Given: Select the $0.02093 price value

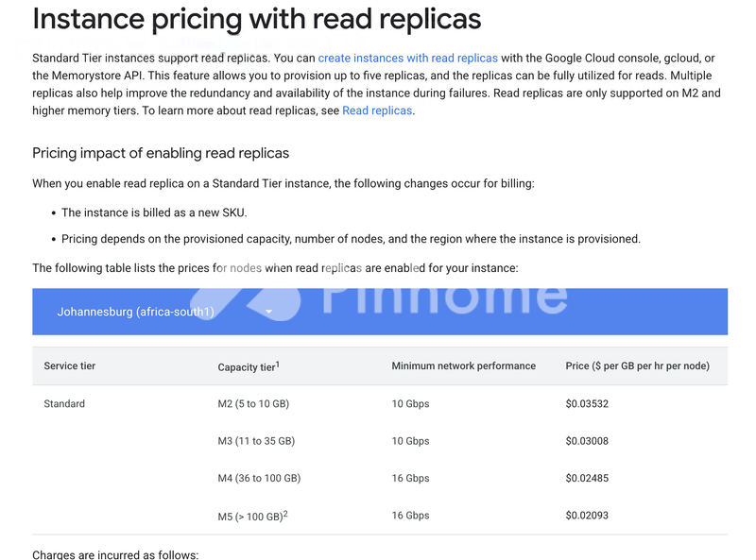Looking at the screenshot, I should click(x=588, y=516).
